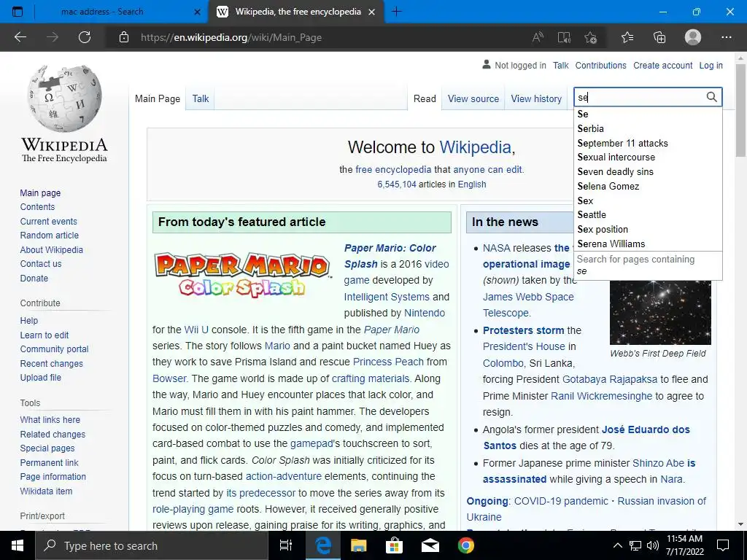Image resolution: width=747 pixels, height=560 pixels.
Task: Open Random article in sidebar
Action: coord(50,236)
